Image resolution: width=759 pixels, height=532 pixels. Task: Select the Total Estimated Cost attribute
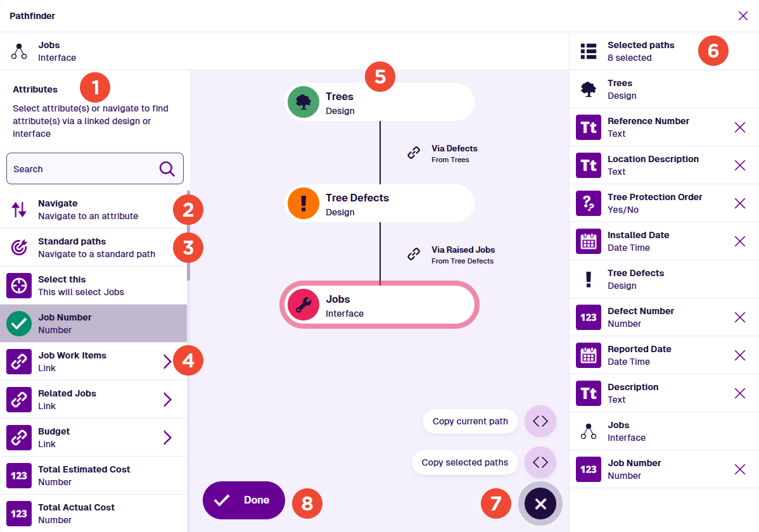tap(93, 476)
